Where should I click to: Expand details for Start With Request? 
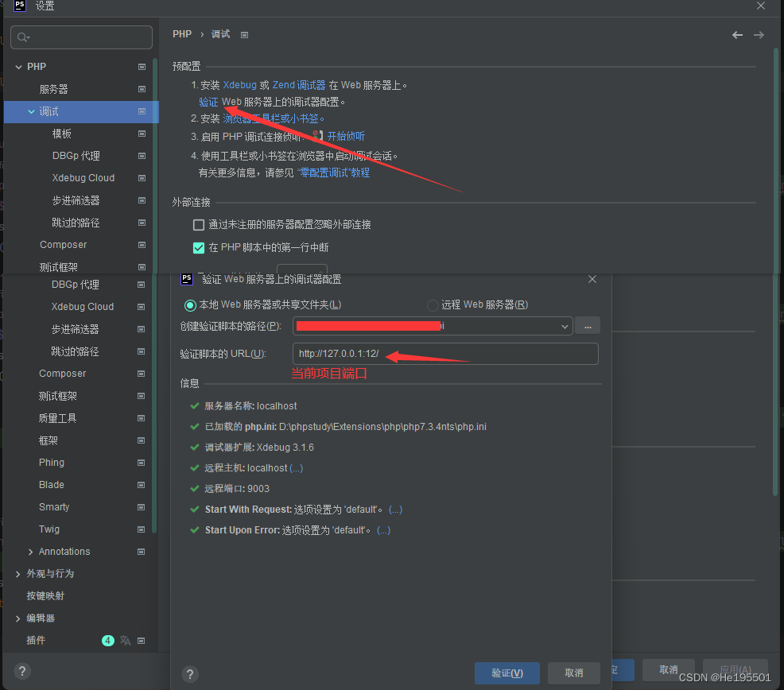tap(395, 510)
